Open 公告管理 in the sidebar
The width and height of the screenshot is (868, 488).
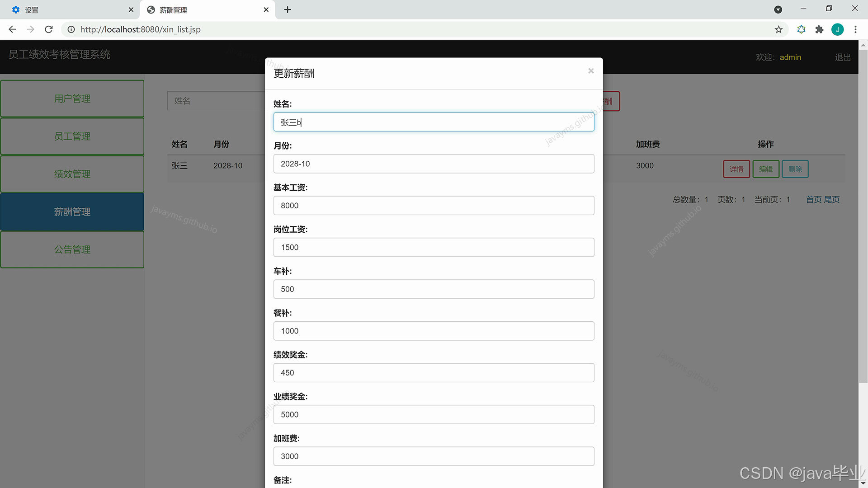(72, 249)
